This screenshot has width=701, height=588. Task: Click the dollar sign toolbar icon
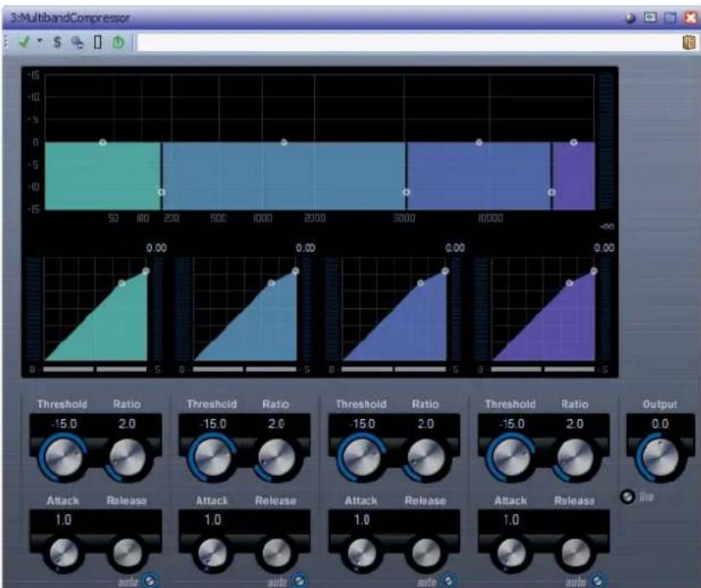pyautogui.click(x=57, y=42)
